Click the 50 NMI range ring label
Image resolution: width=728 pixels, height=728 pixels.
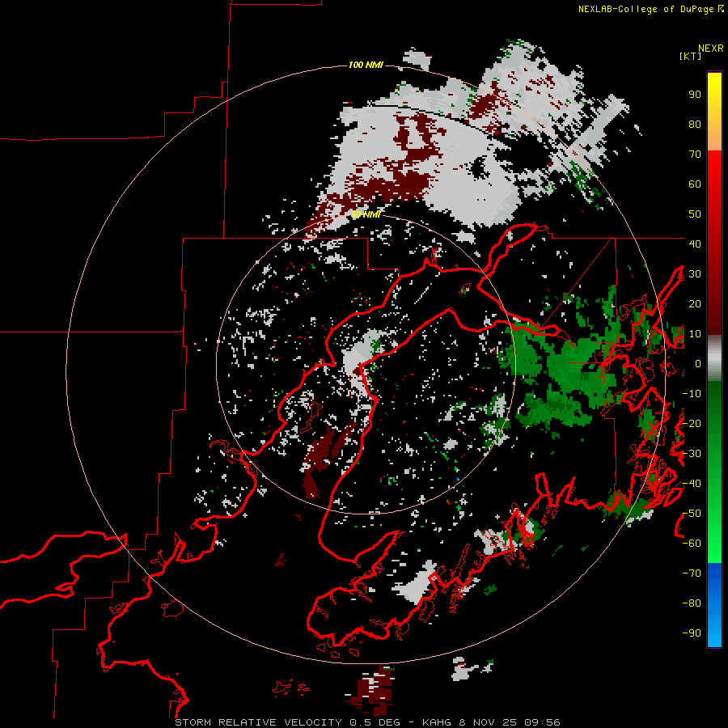(366, 214)
